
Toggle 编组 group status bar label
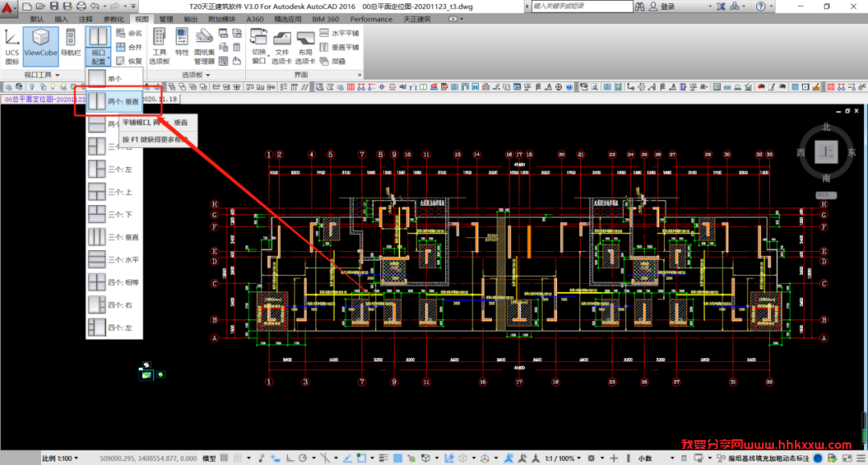(x=735, y=459)
